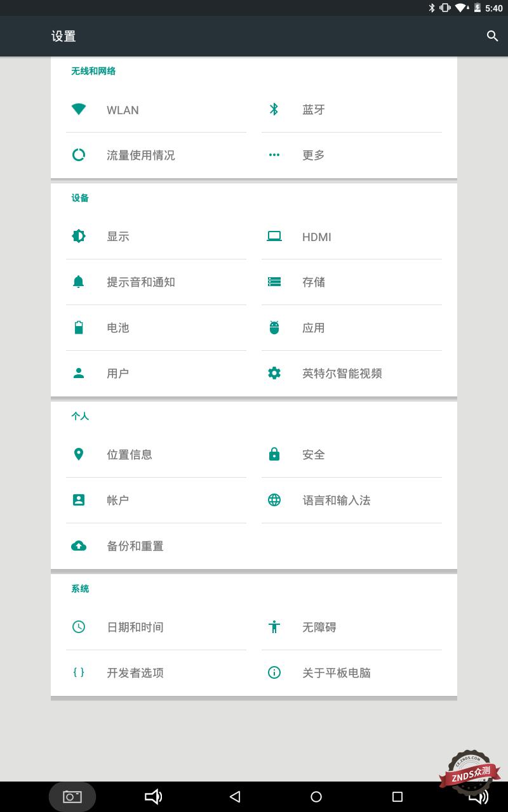Open WLAN settings via the Wi-Fi icon
Screen dimensions: 508x812
(79, 110)
